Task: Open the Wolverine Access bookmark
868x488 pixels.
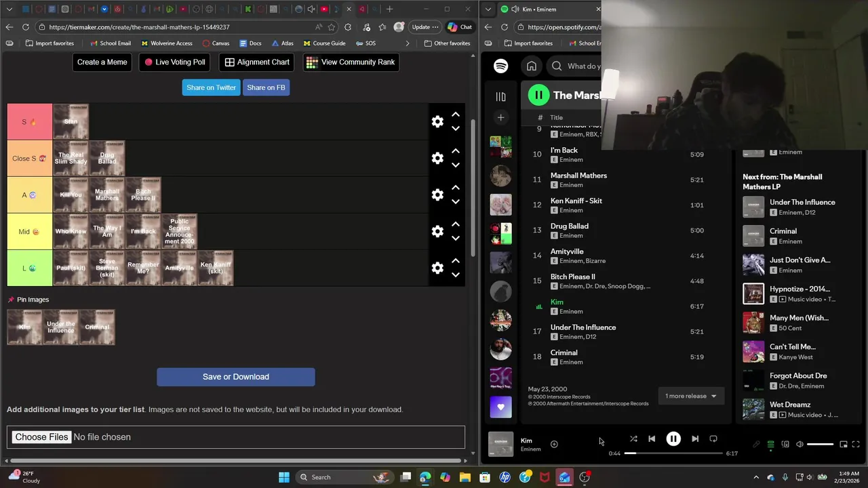Action: point(167,43)
